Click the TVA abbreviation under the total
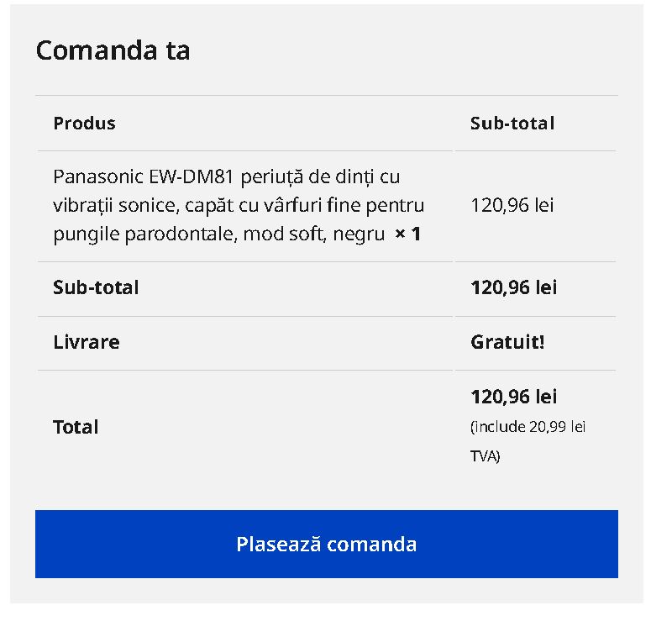672x637 pixels. click(x=484, y=456)
